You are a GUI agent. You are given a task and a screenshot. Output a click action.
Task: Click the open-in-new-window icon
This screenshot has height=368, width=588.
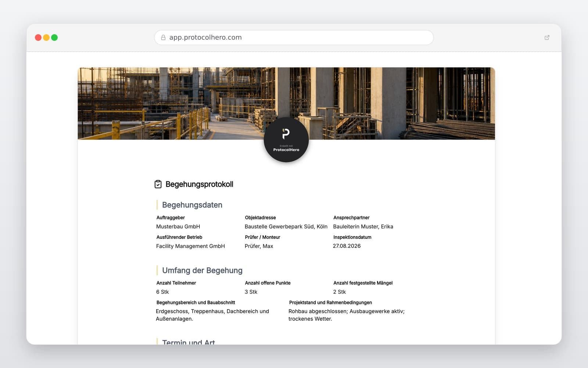(x=547, y=38)
